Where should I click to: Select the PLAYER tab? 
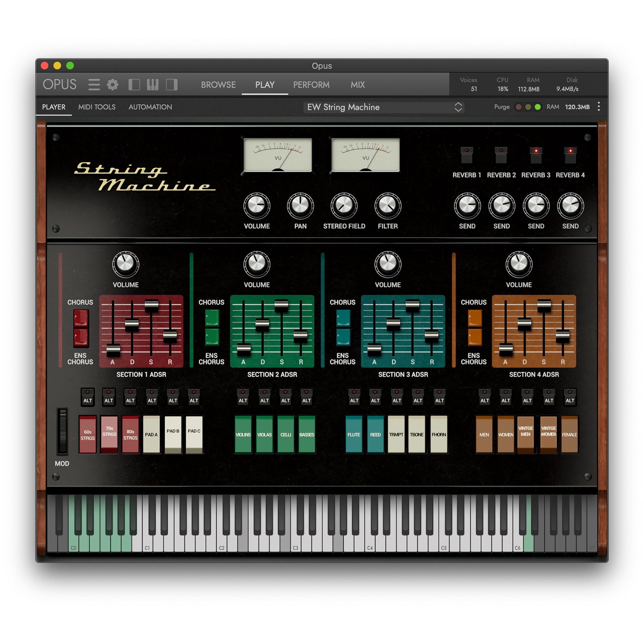pos(54,107)
